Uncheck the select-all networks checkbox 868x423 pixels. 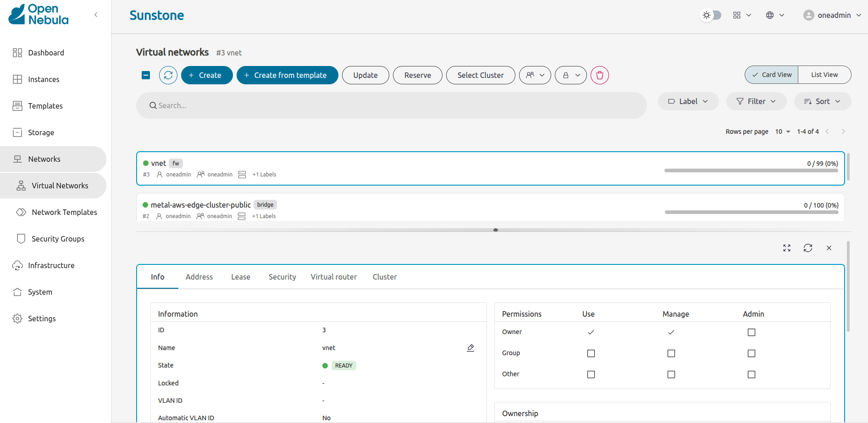coord(146,75)
